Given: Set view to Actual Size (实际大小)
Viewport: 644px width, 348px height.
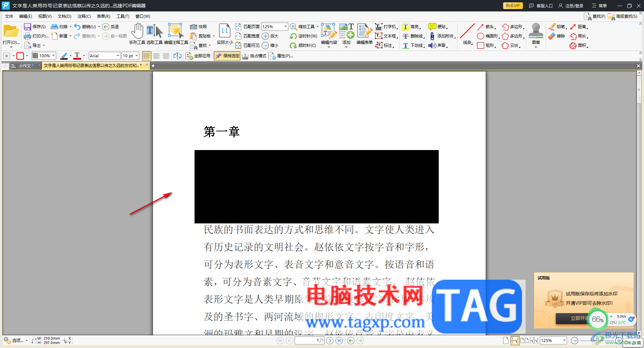Looking at the screenshot, I should (x=225, y=34).
